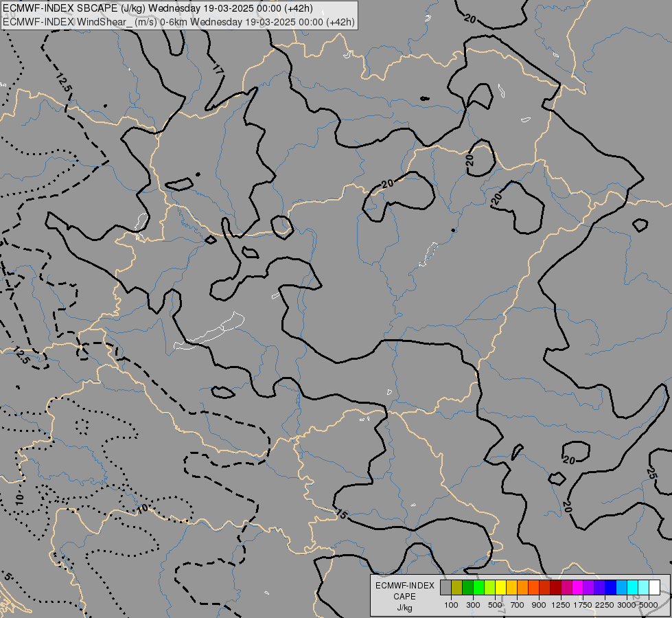Click the dark red maroon legend swatch
Image resolution: width=672 pixels, height=618 pixels.
tap(556, 587)
